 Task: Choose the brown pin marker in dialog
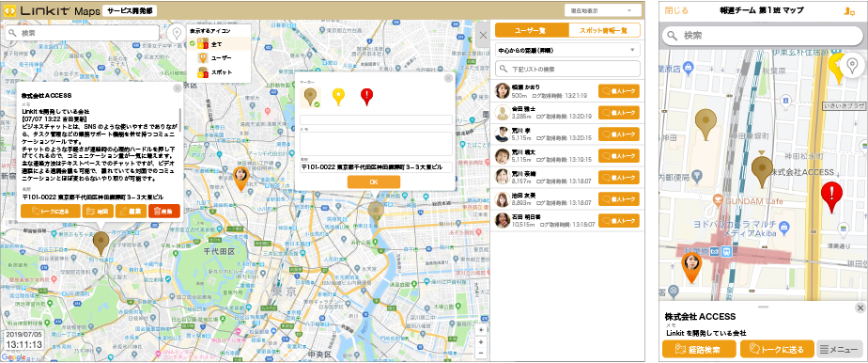(311, 97)
